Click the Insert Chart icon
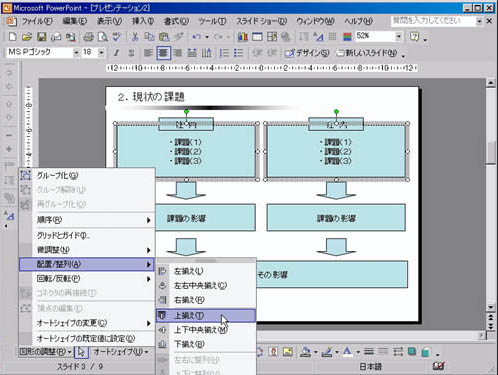The width and height of the screenshot is (498, 375). 243,37
